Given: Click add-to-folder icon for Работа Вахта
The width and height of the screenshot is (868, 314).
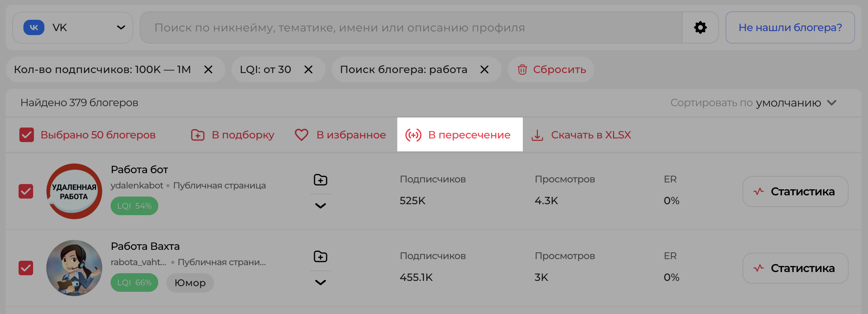Looking at the screenshot, I should [320, 256].
